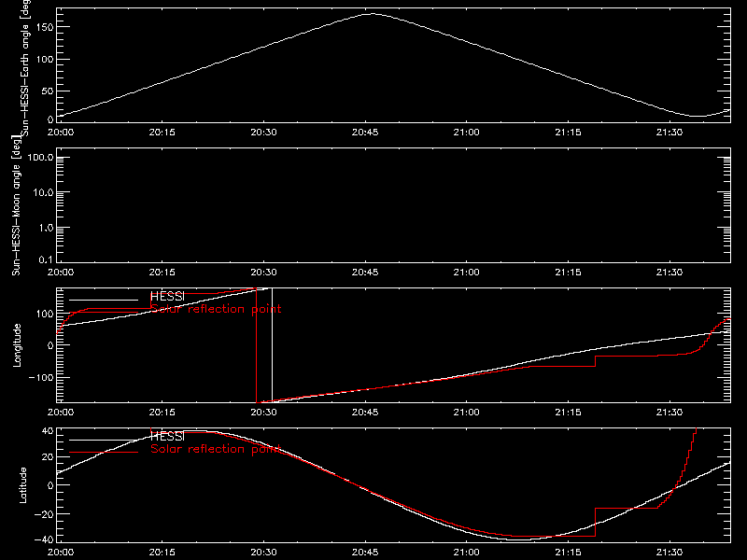Image resolution: width=747 pixels, height=560 pixels.
Task: Click red legend line sample in Latitude plot
Action: click(x=104, y=453)
